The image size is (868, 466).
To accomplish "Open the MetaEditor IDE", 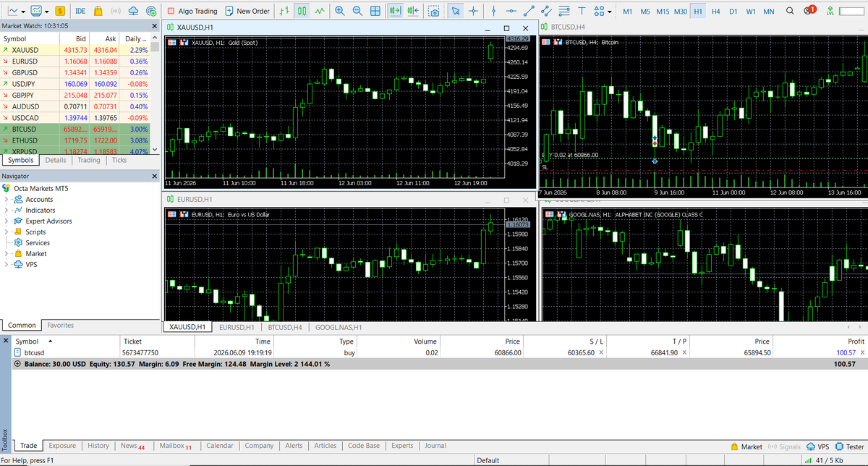I will 80,11.
